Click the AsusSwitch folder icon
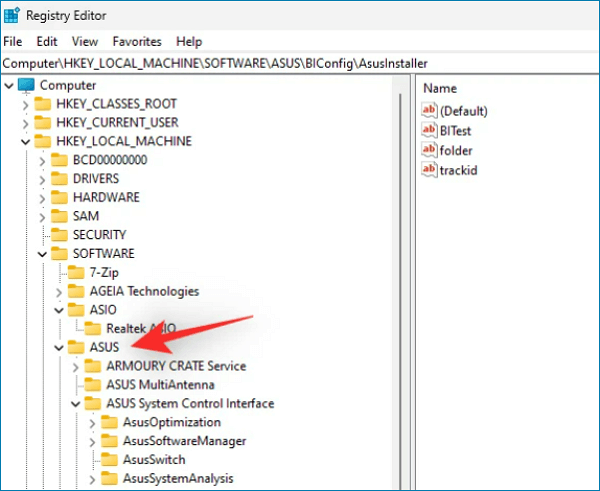The image size is (600, 491). pyautogui.click(x=110, y=460)
